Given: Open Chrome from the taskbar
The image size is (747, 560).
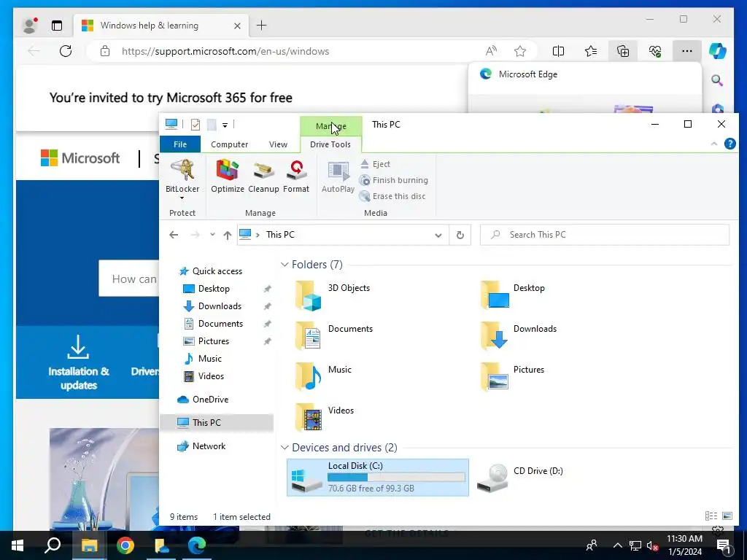Looking at the screenshot, I should click(125, 545).
